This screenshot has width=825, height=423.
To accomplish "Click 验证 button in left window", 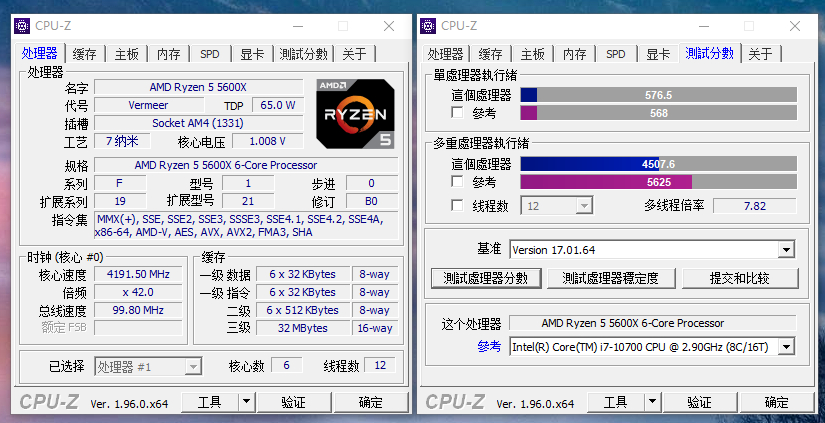I will click(294, 402).
